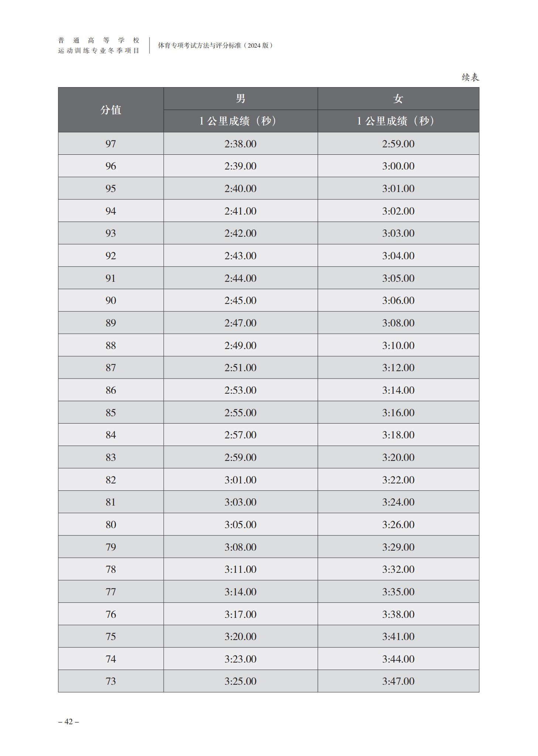
Task: Select the female time 3:10.00
Action: pos(398,345)
